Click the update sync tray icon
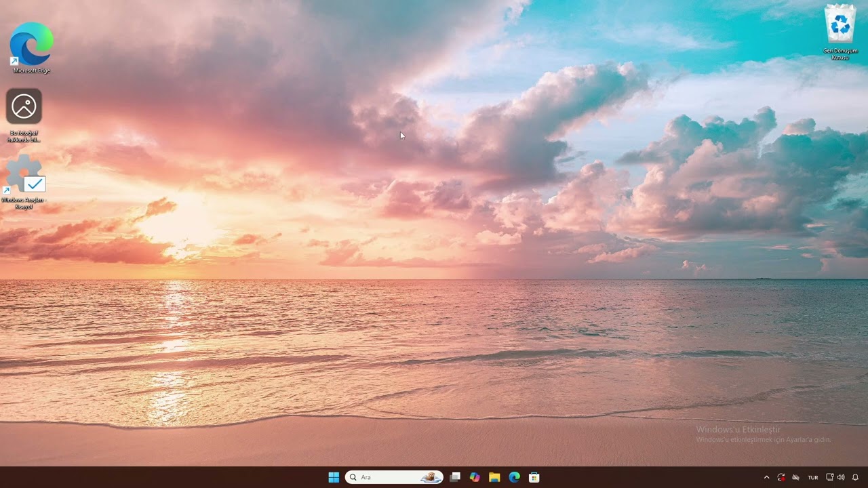 pos(781,477)
